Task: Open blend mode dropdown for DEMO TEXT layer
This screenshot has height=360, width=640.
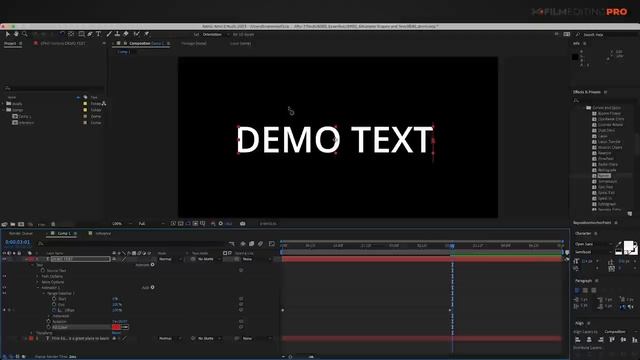Action: click(170, 259)
